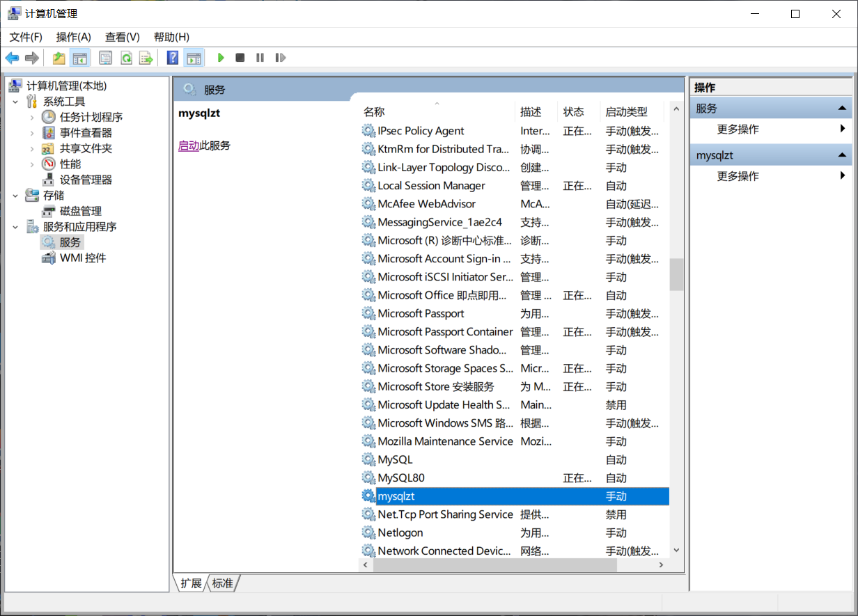Sort by 名称 column header
The height and width of the screenshot is (616, 858).
click(437, 111)
